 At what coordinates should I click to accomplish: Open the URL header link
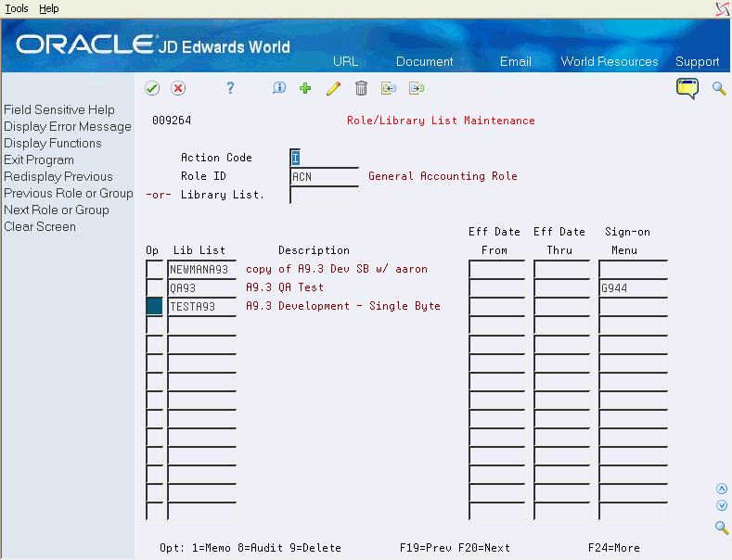click(345, 61)
